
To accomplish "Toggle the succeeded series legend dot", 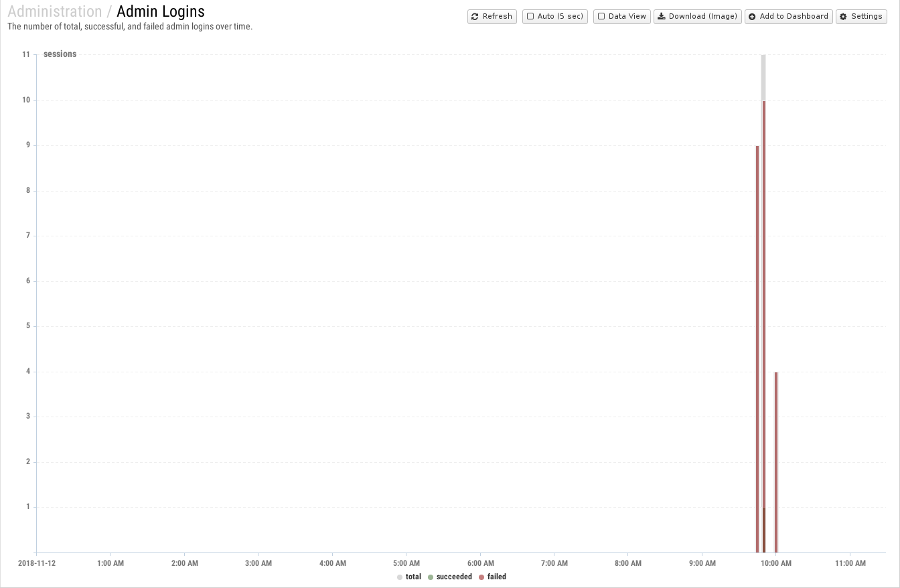I will [431, 577].
